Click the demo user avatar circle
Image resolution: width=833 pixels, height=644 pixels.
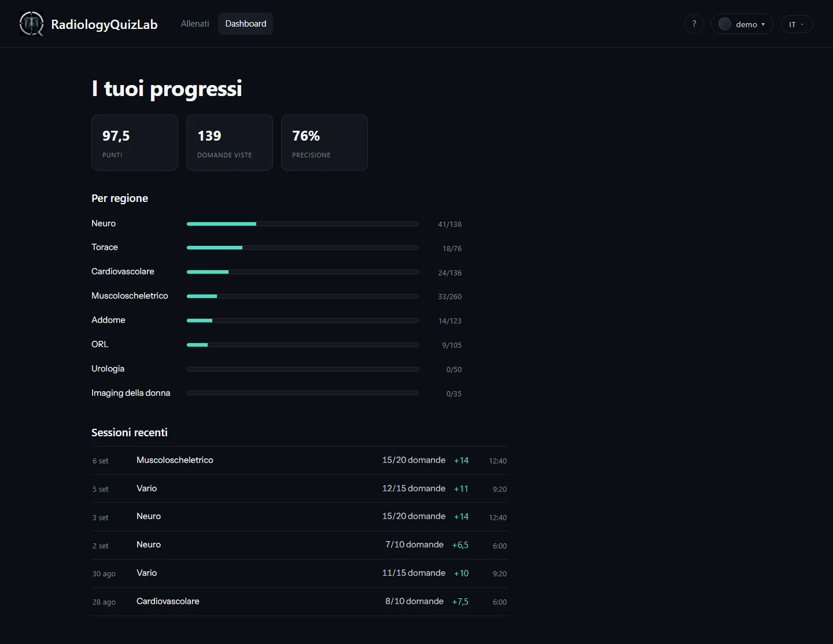(x=724, y=24)
